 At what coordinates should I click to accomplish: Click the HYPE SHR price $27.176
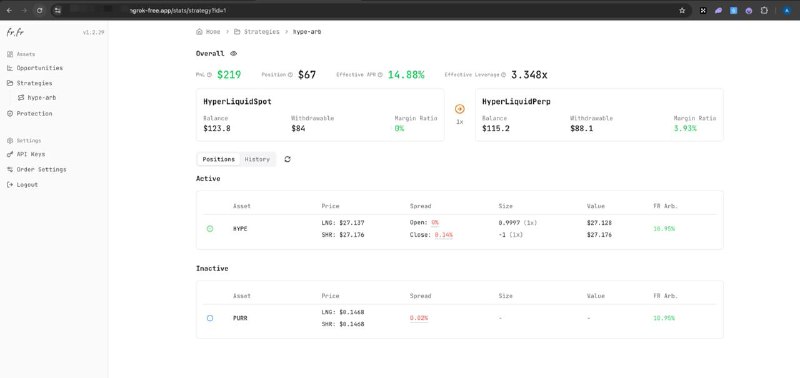pyautogui.click(x=351, y=235)
